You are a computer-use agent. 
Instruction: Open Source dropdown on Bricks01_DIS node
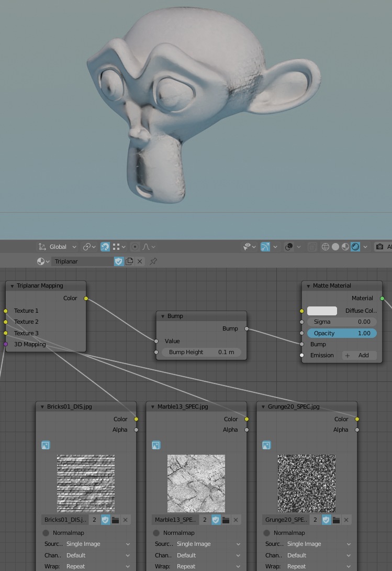(x=97, y=544)
